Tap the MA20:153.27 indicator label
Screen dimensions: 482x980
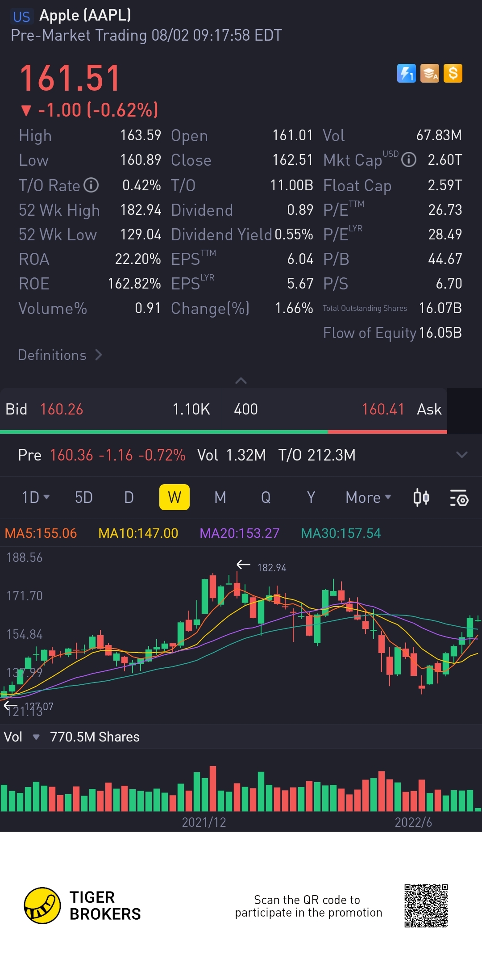tap(240, 533)
